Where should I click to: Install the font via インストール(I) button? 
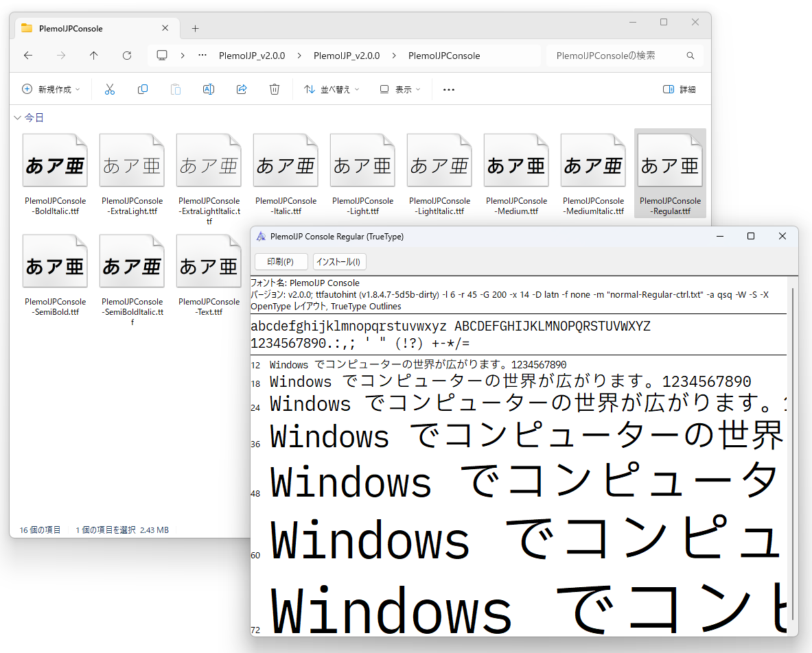point(339,261)
